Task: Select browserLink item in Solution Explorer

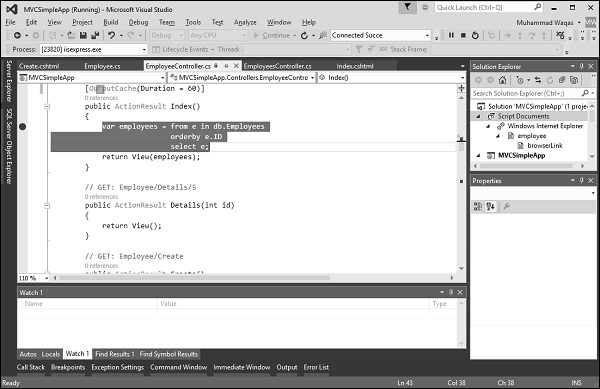Action: 545,146
